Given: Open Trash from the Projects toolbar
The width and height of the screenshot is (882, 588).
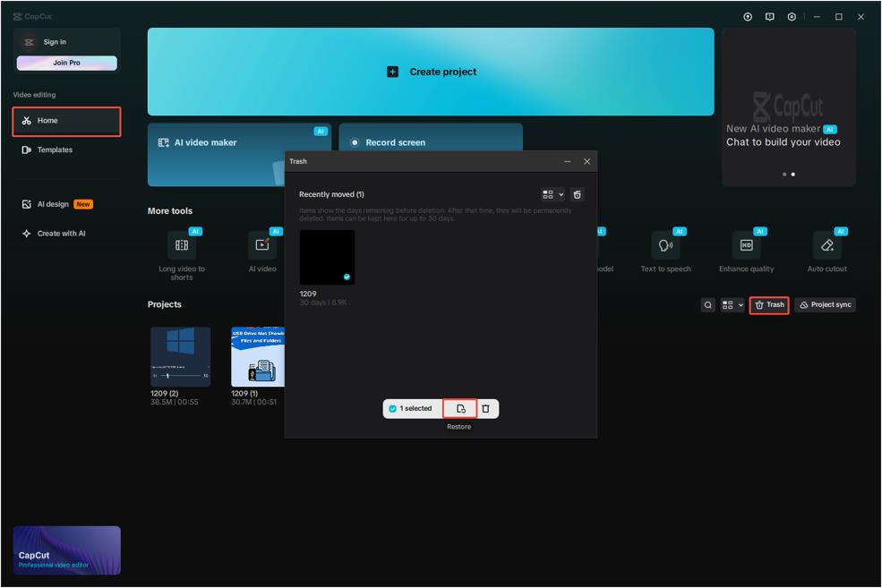Looking at the screenshot, I should click(x=769, y=304).
